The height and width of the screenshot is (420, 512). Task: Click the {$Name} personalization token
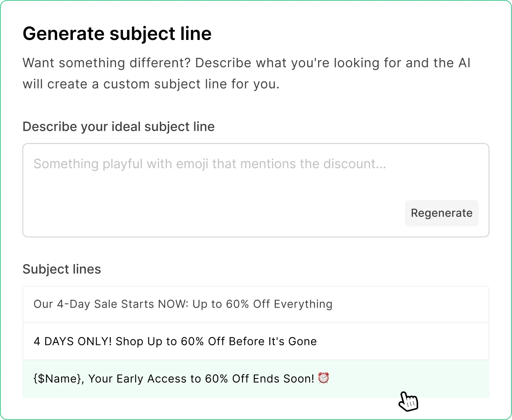point(58,379)
